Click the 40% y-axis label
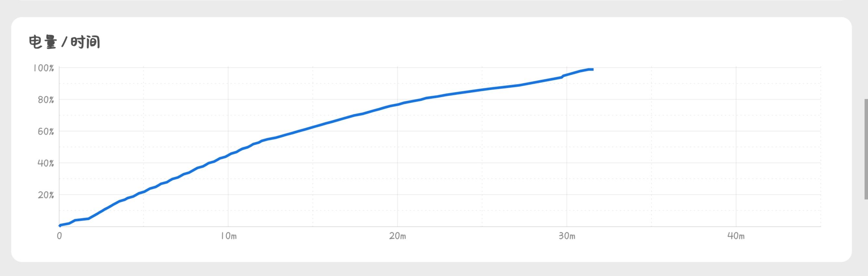 click(46, 163)
